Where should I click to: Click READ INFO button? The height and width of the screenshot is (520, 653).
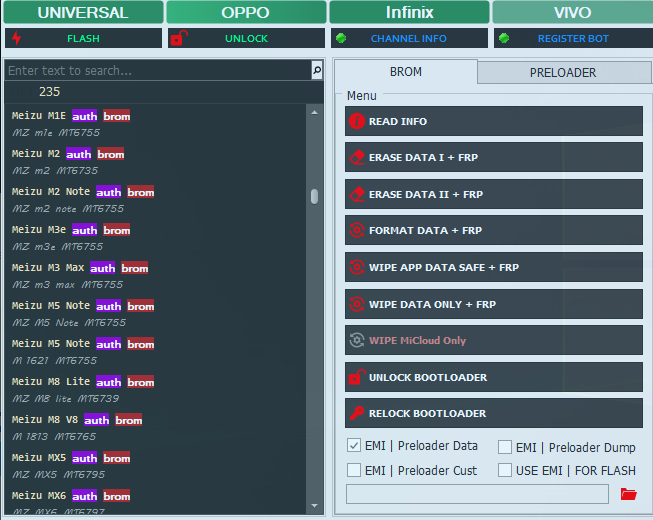point(493,121)
